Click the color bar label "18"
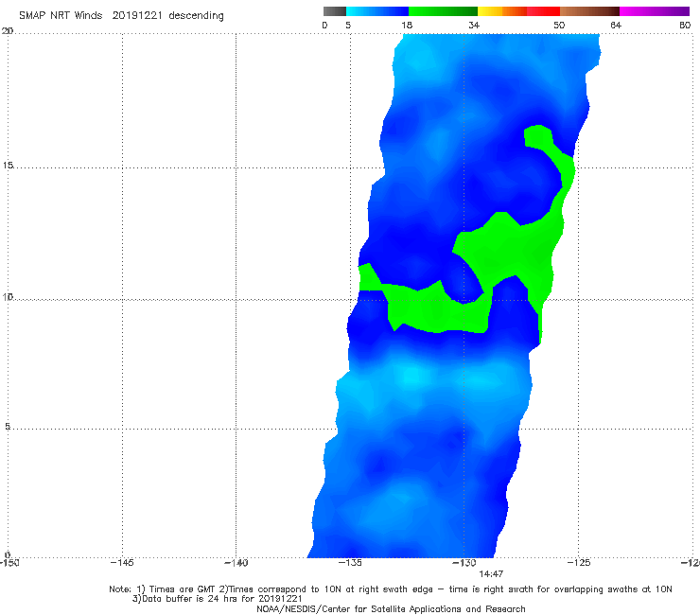700x615 pixels. (407, 26)
